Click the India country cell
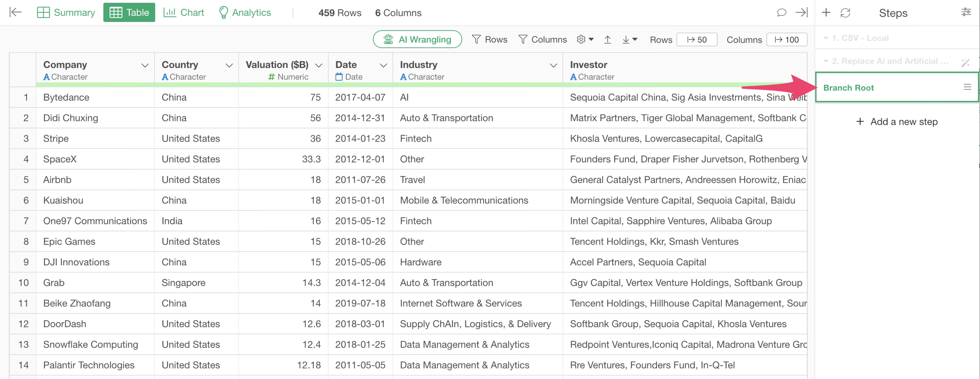This screenshot has width=980, height=379. [197, 221]
